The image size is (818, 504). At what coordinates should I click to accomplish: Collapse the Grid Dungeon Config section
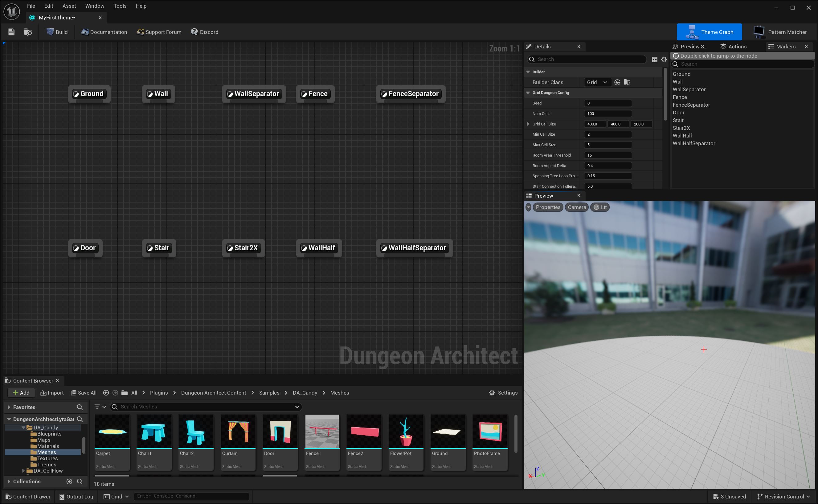pos(528,93)
